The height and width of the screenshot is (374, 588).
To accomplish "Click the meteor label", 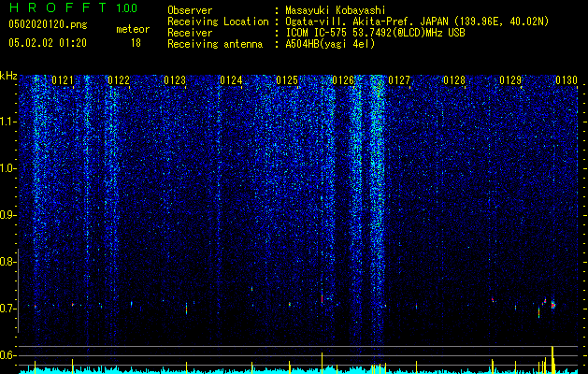I will click(133, 29).
